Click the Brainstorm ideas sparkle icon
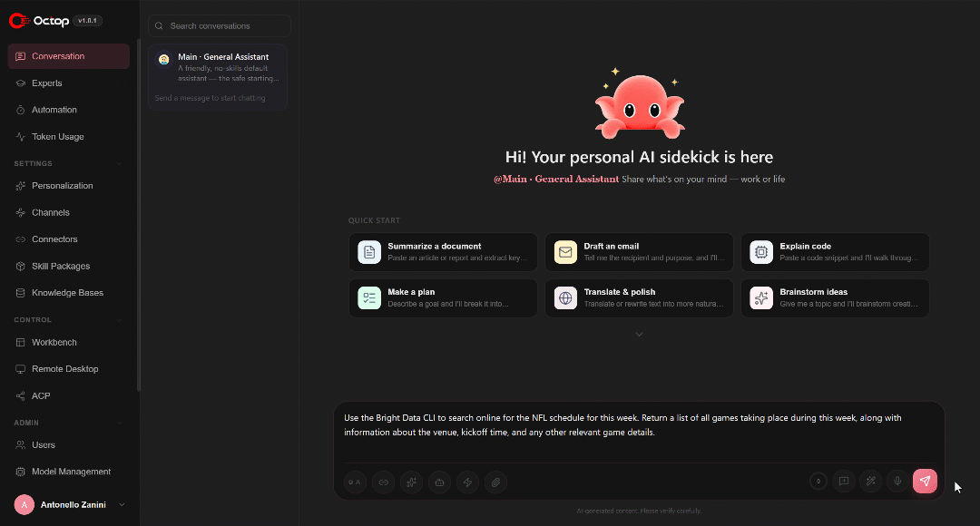This screenshot has height=526, width=980. (x=761, y=298)
